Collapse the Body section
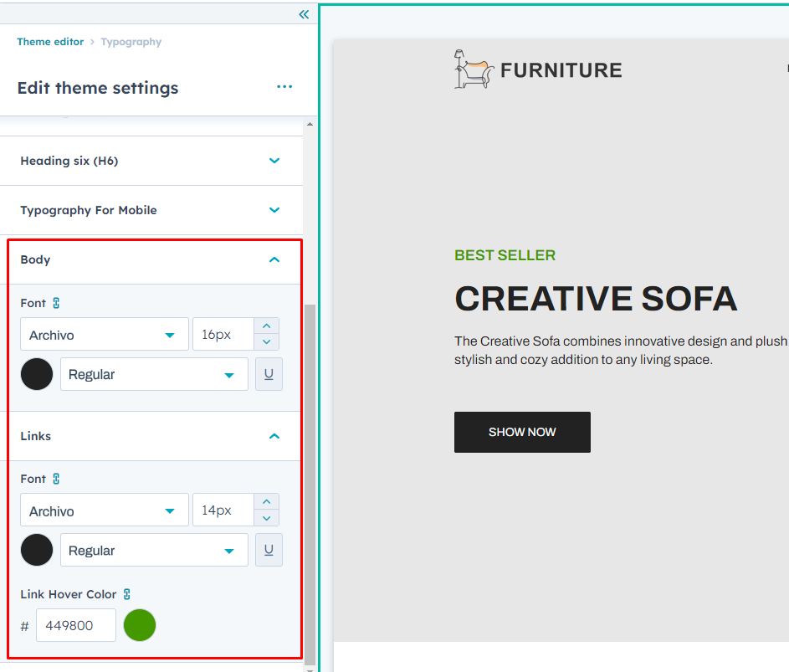This screenshot has width=789, height=672. coord(274,259)
